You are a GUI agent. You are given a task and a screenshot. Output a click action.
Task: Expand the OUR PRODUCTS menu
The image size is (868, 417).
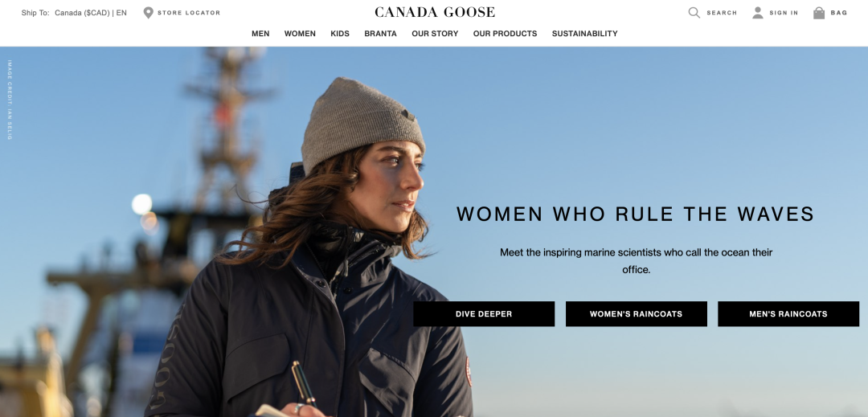(505, 34)
